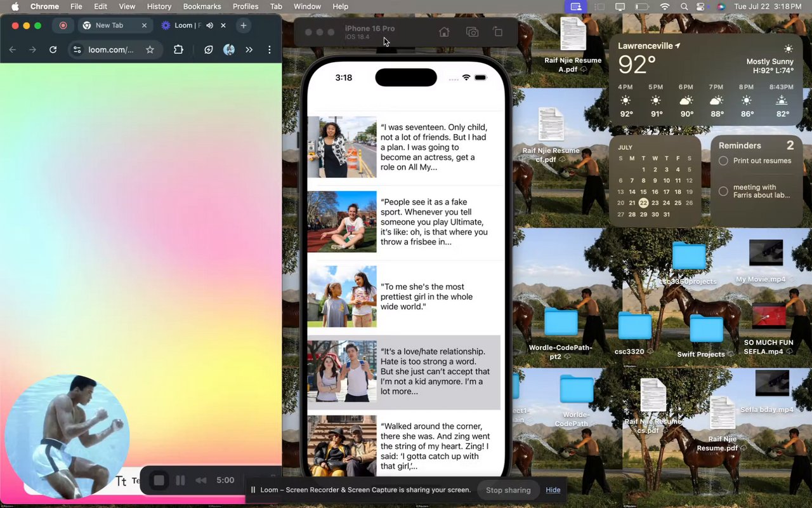
Task: Open the File menu
Action: pos(76,6)
